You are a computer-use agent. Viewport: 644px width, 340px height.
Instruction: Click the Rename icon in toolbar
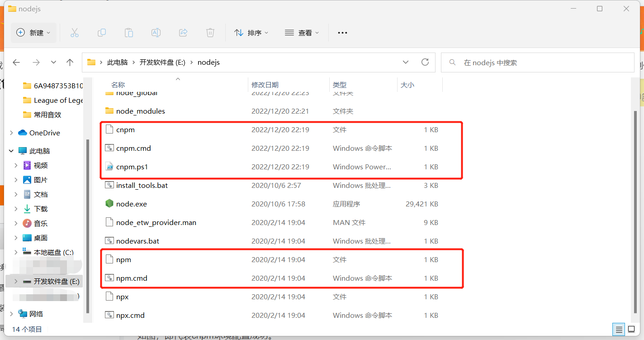pyautogui.click(x=156, y=33)
